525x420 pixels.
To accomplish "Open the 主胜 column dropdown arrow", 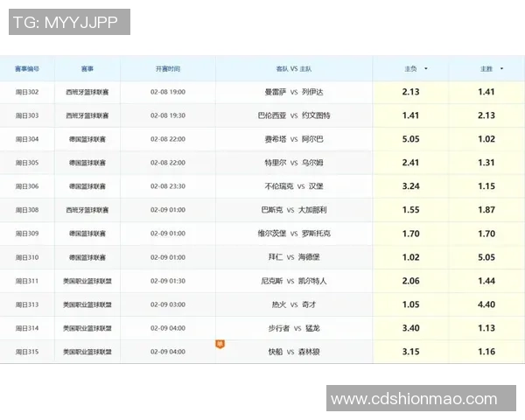I will click(501, 68).
